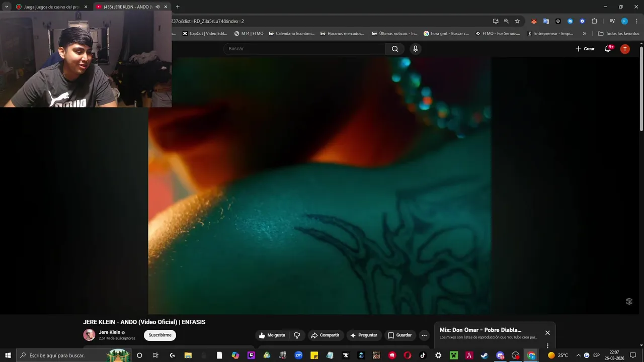This screenshot has height=362, width=644.
Task: Open the YouTube account avatar menu
Action: click(x=625, y=49)
